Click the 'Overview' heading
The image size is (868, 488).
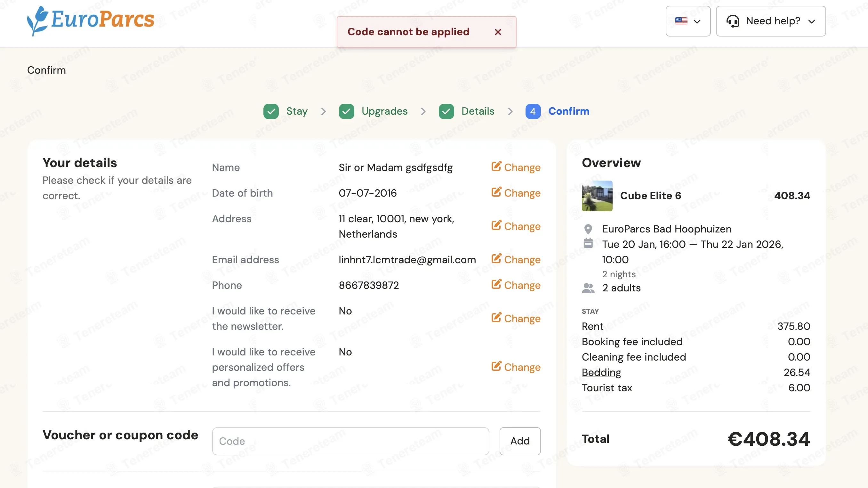(611, 163)
